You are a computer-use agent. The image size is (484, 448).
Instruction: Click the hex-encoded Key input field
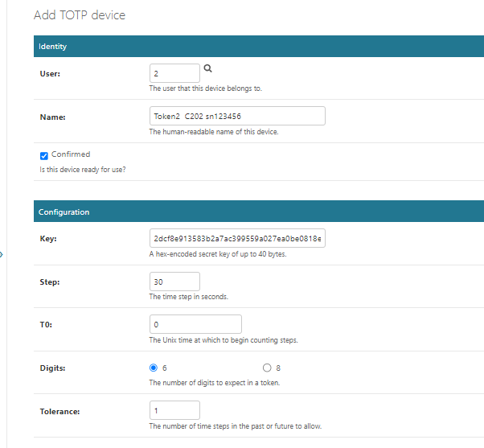[x=237, y=239]
